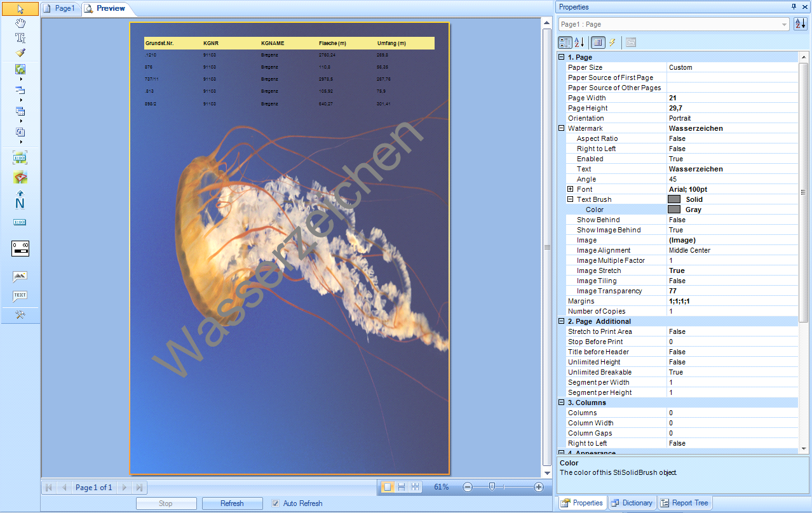
Task: Switch to multiple pages view mode
Action: (416, 486)
